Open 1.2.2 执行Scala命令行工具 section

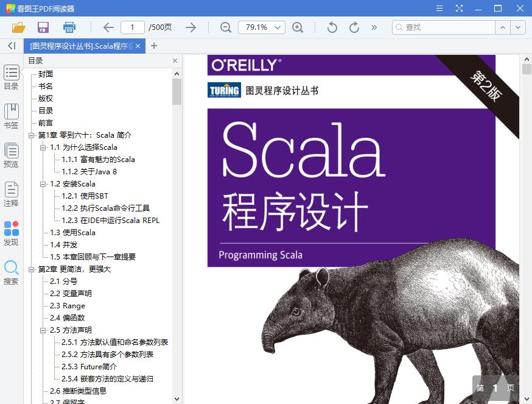coord(105,208)
